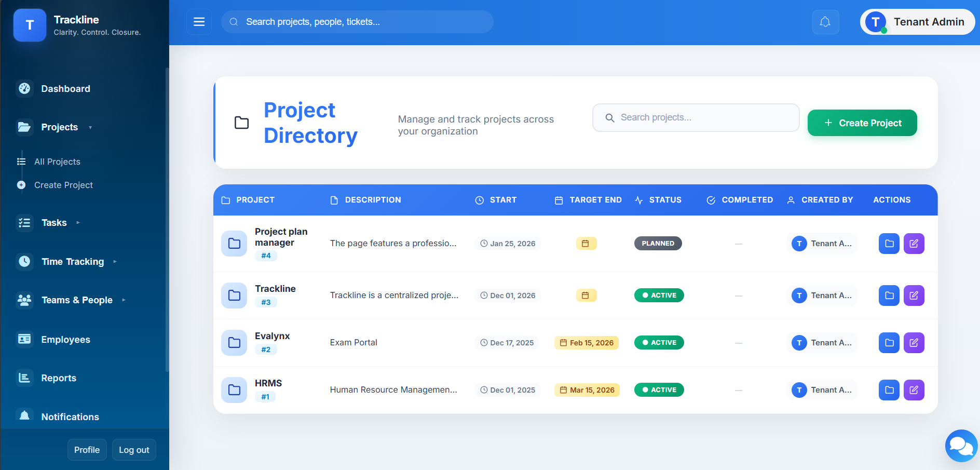Image resolution: width=980 pixels, height=470 pixels.
Task: Open the blue folder action for Evalynx
Action: coord(889,343)
